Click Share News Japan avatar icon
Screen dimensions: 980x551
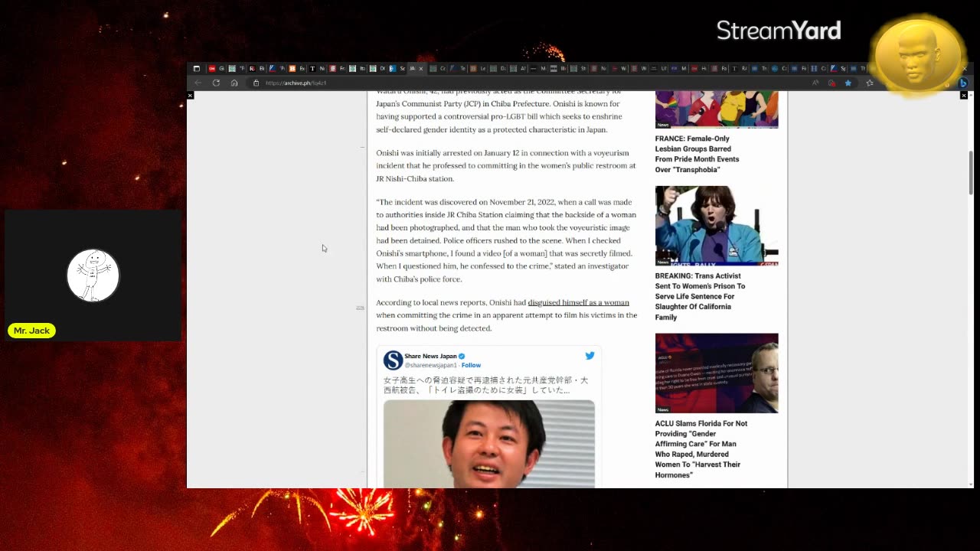(393, 360)
